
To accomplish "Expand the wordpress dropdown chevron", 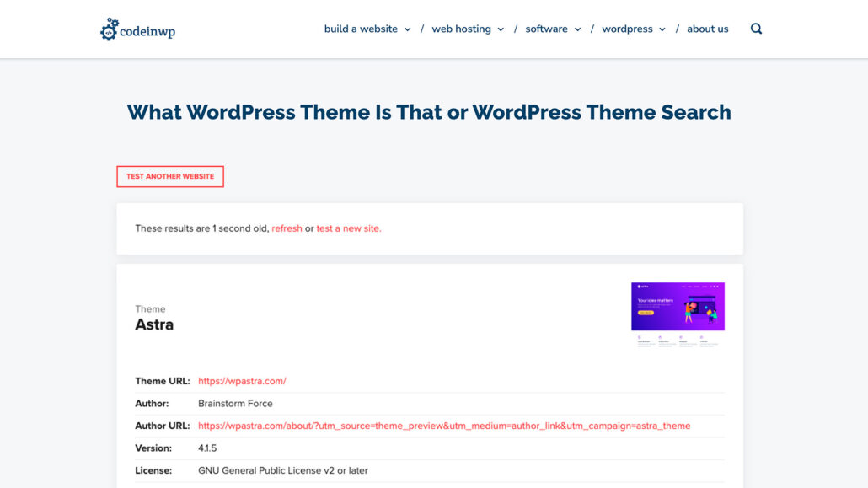I will click(662, 29).
